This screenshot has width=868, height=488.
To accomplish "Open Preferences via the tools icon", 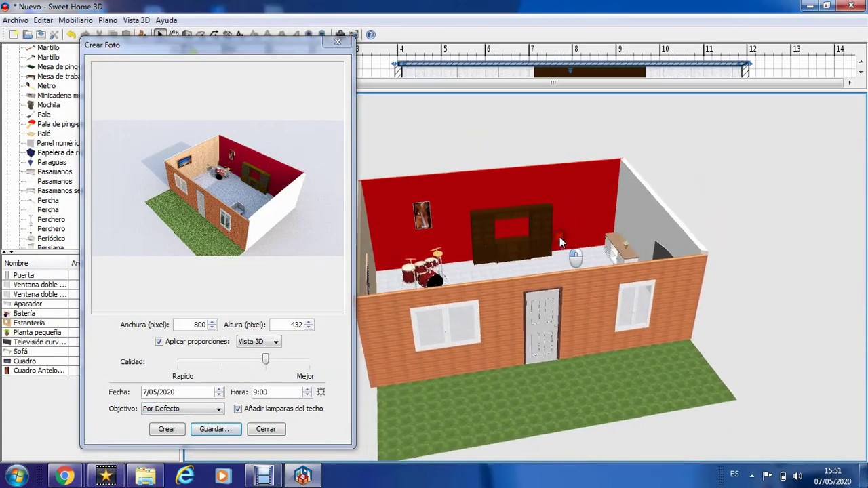I will [54, 34].
